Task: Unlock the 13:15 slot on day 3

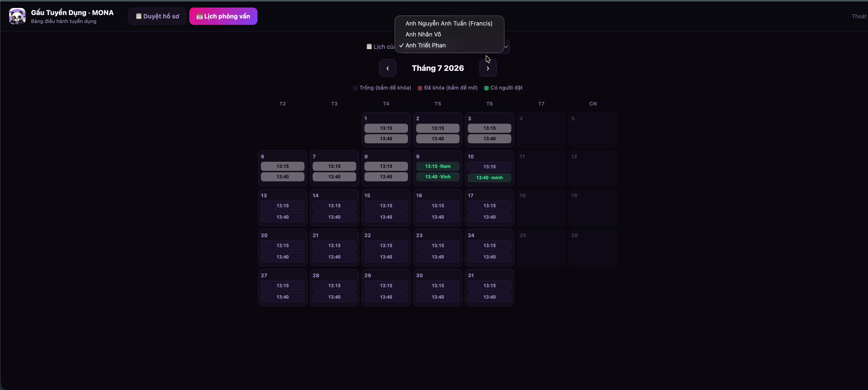Action: tap(489, 128)
